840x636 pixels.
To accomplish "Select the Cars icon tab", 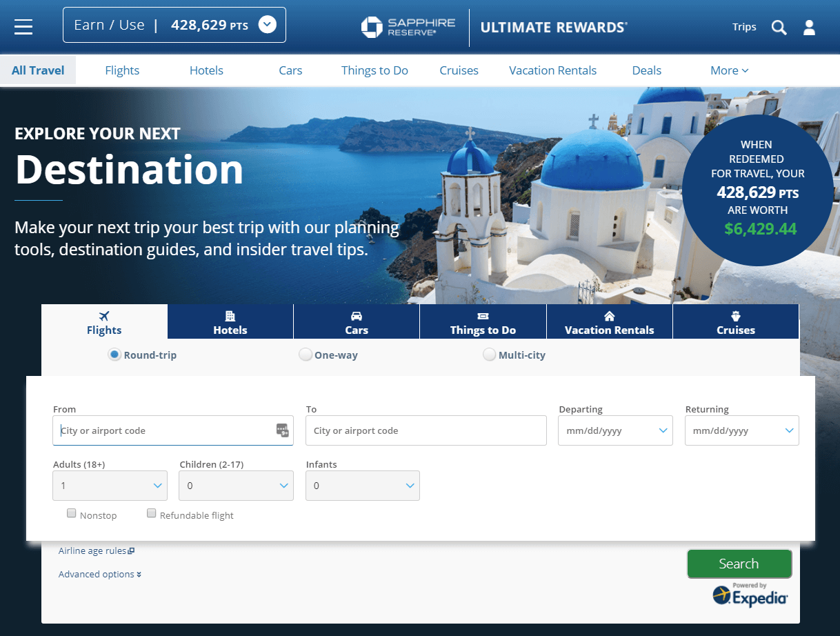I will point(357,322).
